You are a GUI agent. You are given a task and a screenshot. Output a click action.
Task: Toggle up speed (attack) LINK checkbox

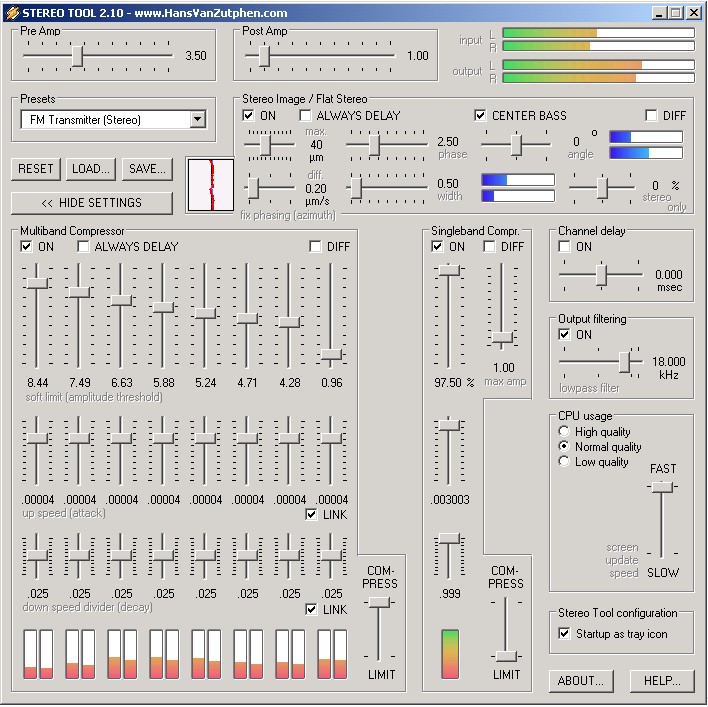tap(311, 515)
